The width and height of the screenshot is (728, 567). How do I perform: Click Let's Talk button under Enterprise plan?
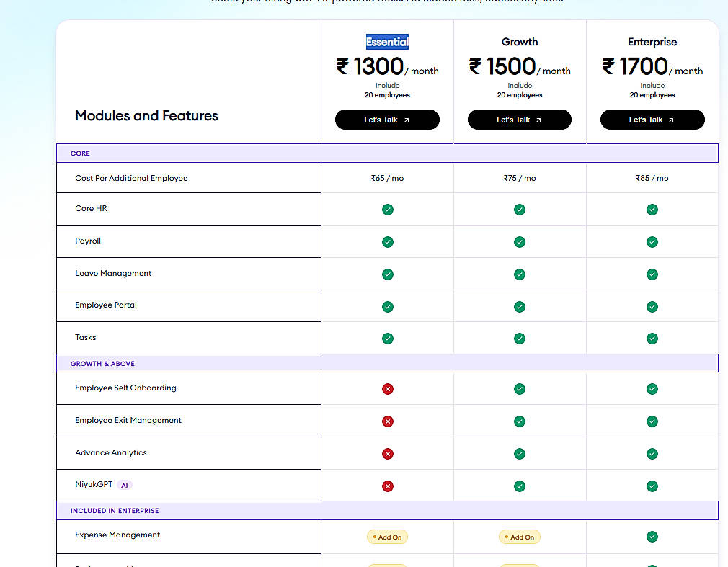click(652, 120)
